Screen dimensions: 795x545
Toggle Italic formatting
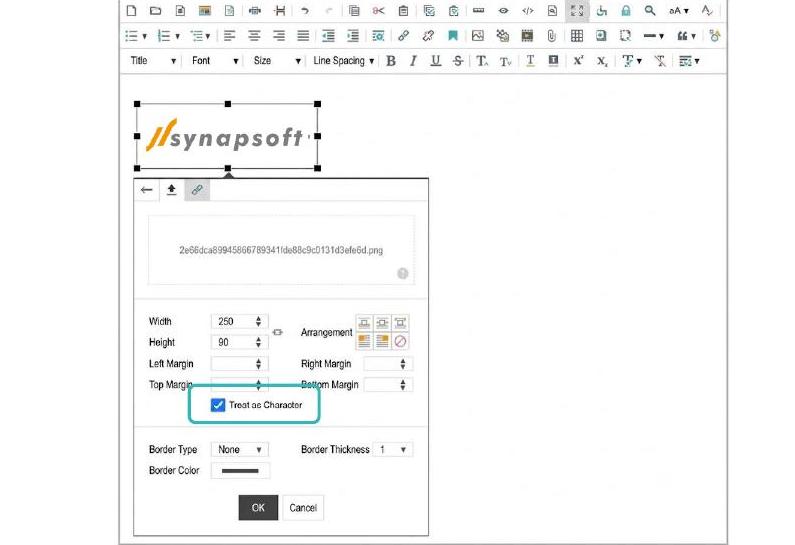tap(413, 61)
